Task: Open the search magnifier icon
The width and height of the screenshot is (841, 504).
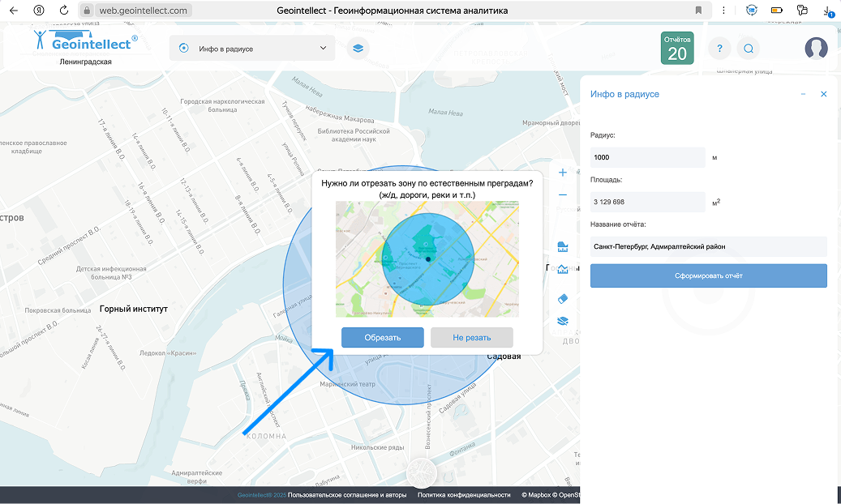Action: click(x=749, y=49)
